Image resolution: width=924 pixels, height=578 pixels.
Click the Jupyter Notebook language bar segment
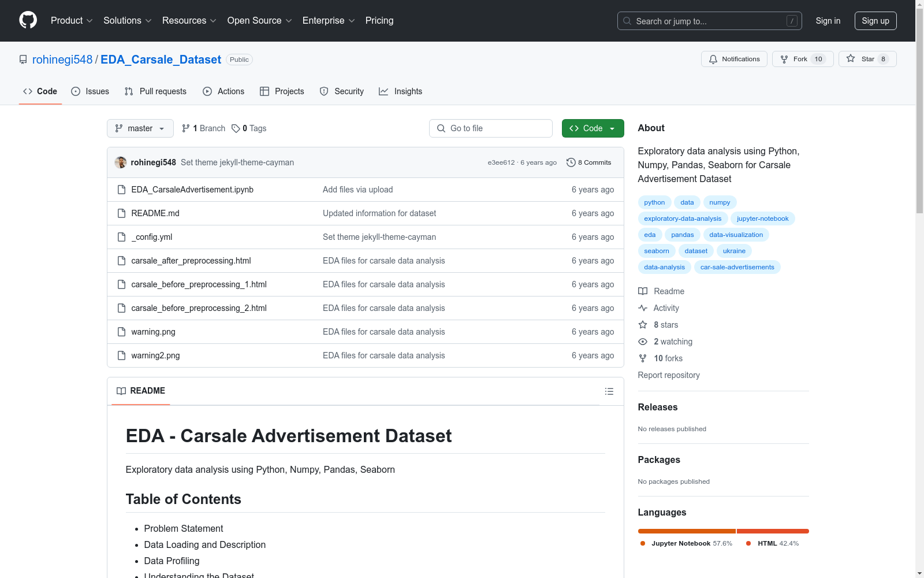point(687,531)
